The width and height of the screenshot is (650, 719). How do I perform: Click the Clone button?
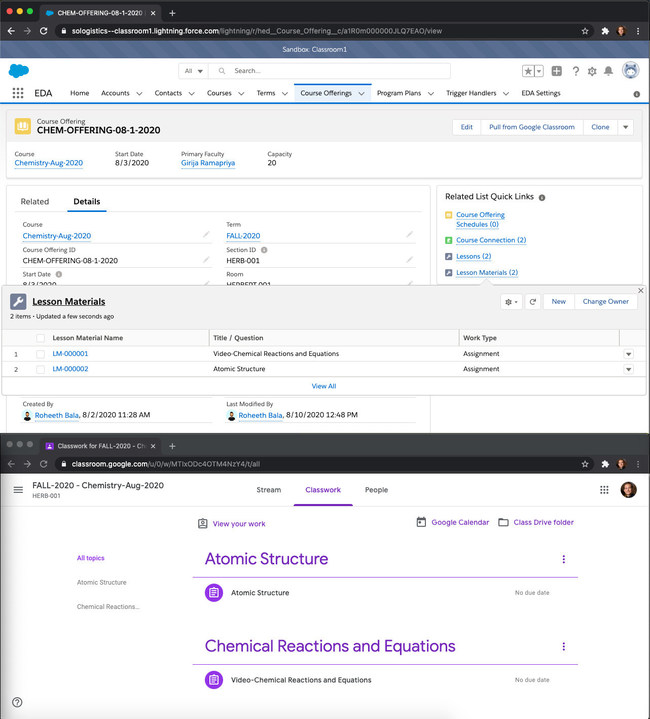[x=600, y=127]
